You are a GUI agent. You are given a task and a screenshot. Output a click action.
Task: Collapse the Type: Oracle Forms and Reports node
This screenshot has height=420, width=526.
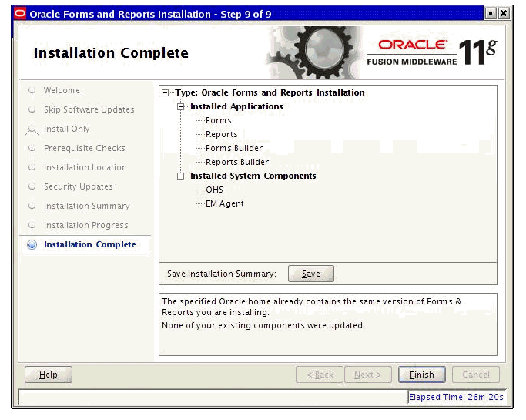(165, 92)
